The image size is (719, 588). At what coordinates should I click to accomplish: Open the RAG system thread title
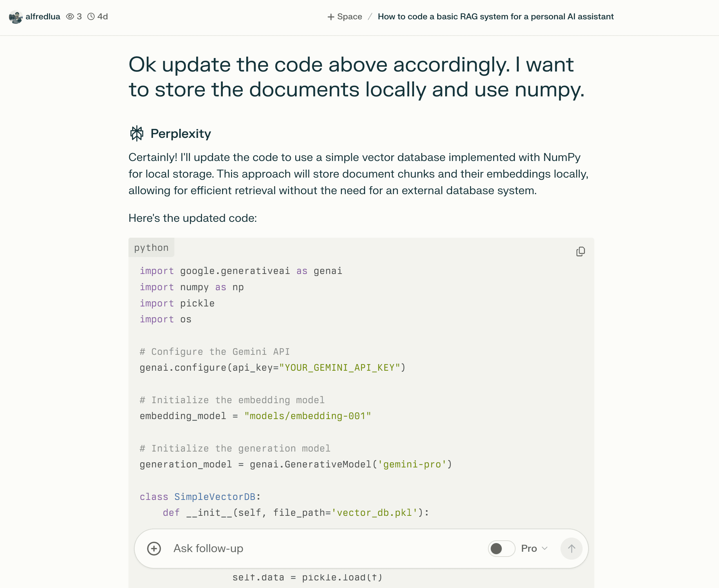tap(496, 17)
